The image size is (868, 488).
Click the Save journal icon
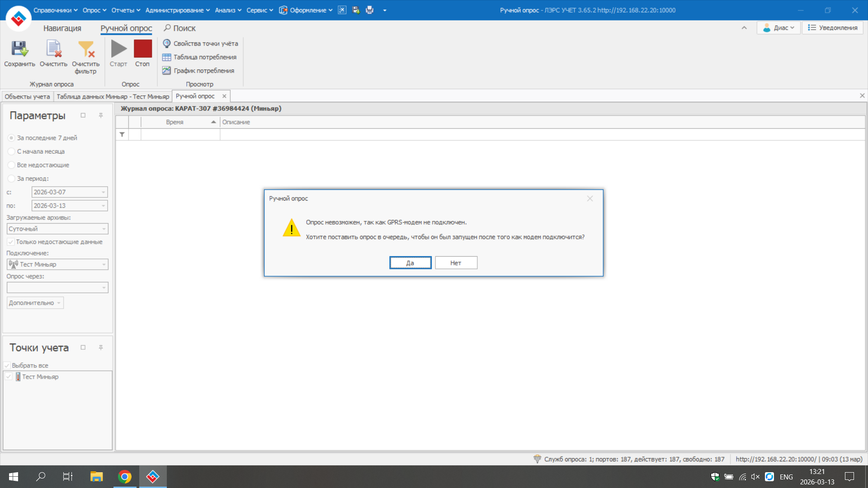19,49
